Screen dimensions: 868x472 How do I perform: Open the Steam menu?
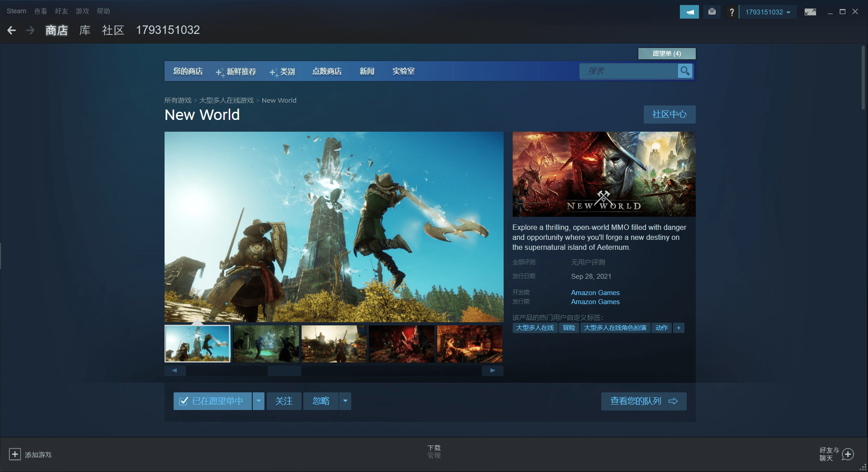point(17,11)
